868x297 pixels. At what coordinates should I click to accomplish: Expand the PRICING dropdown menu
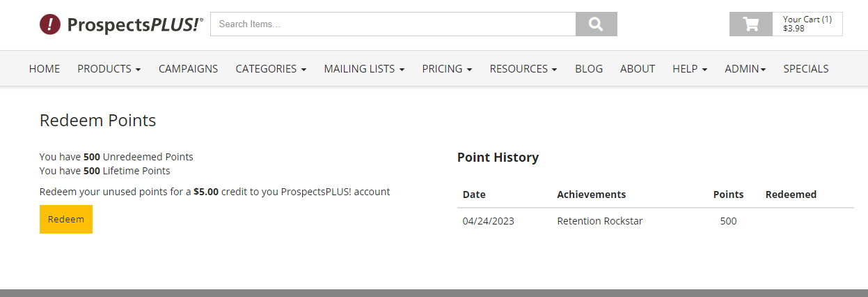click(447, 68)
